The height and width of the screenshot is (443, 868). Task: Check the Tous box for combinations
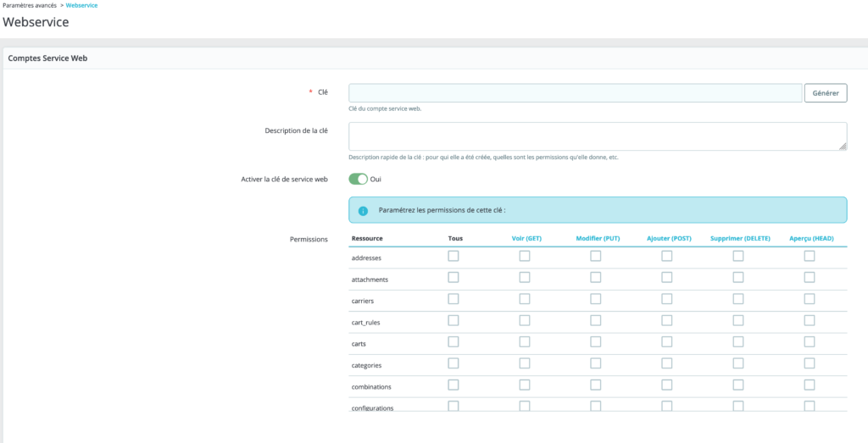[453, 385]
